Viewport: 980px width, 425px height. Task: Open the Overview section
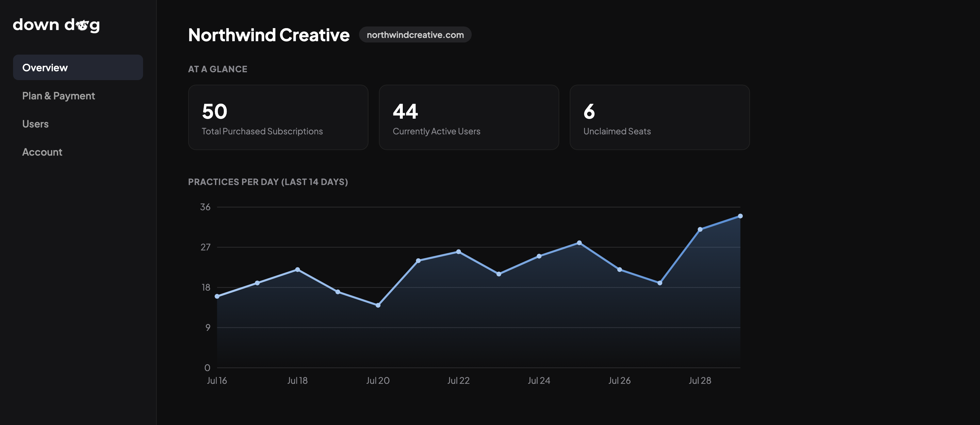click(x=78, y=67)
